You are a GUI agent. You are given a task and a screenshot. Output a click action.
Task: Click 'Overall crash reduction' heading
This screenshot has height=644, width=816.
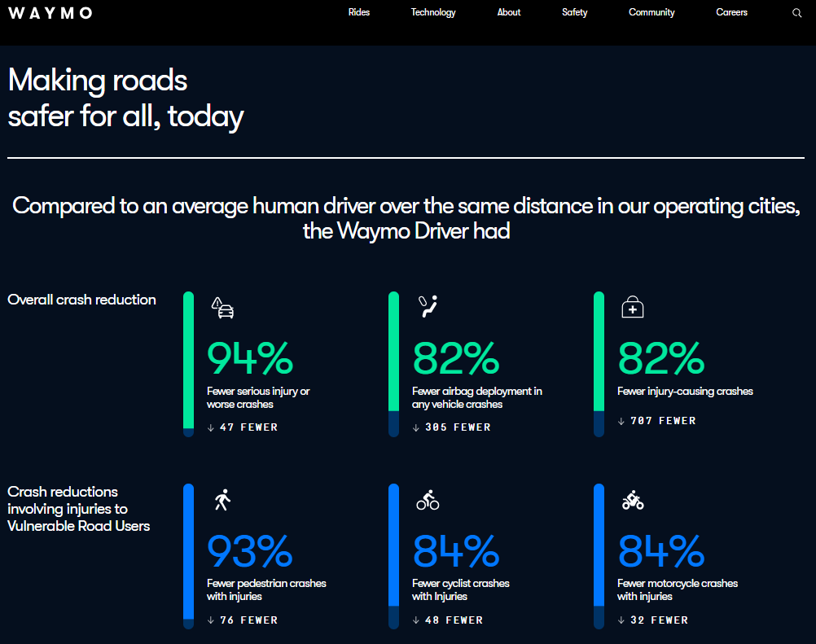[x=81, y=300]
